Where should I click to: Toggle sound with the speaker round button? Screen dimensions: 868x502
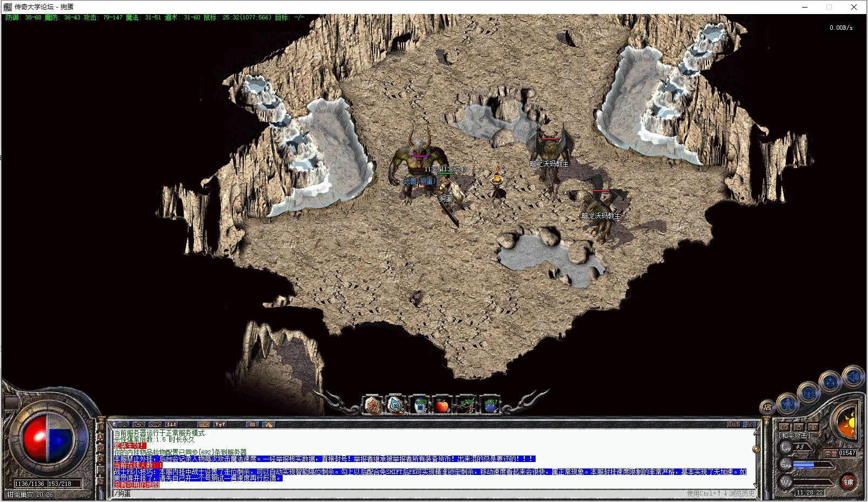[854, 376]
